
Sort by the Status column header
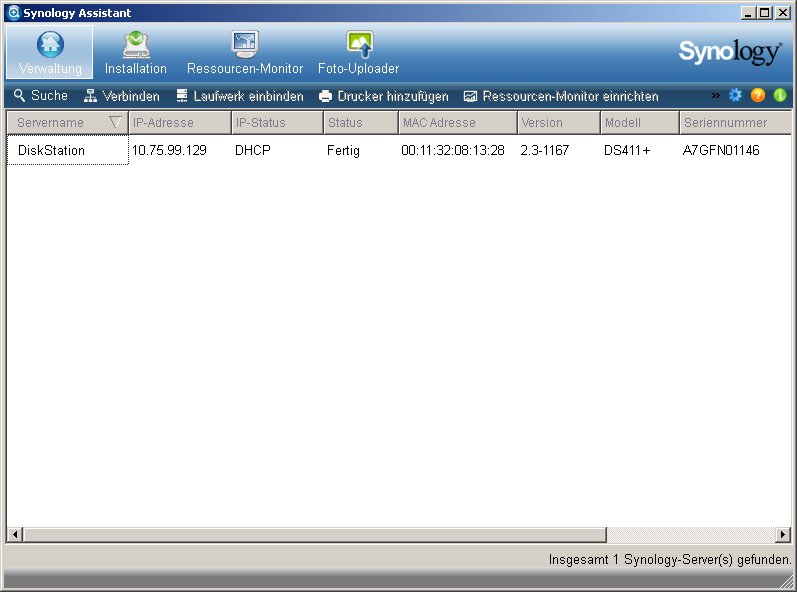point(361,122)
